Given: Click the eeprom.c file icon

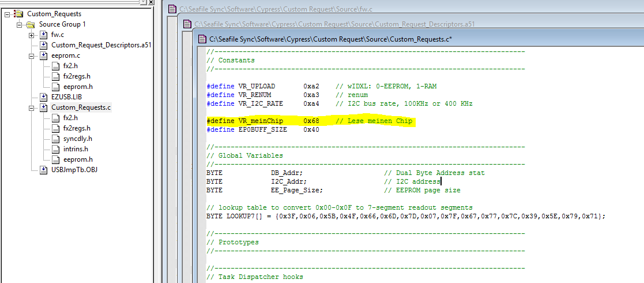Looking at the screenshot, I should (x=44, y=55).
